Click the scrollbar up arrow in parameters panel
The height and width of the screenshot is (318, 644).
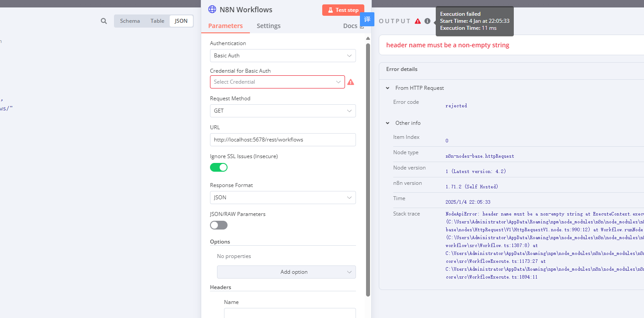(x=368, y=39)
